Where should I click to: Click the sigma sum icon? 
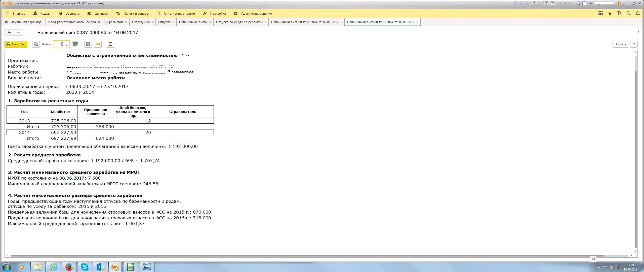[x=110, y=44]
